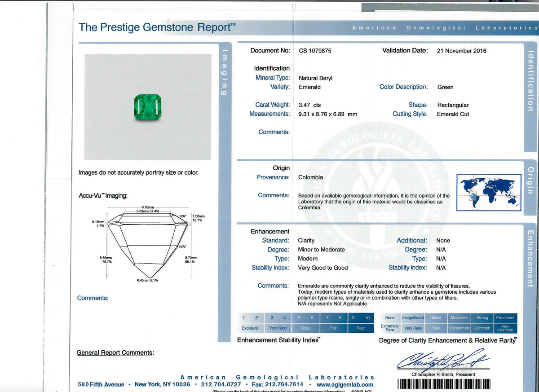Click the 'Carat Weight:' field label
This screenshot has height=392, width=539.
click(x=273, y=105)
